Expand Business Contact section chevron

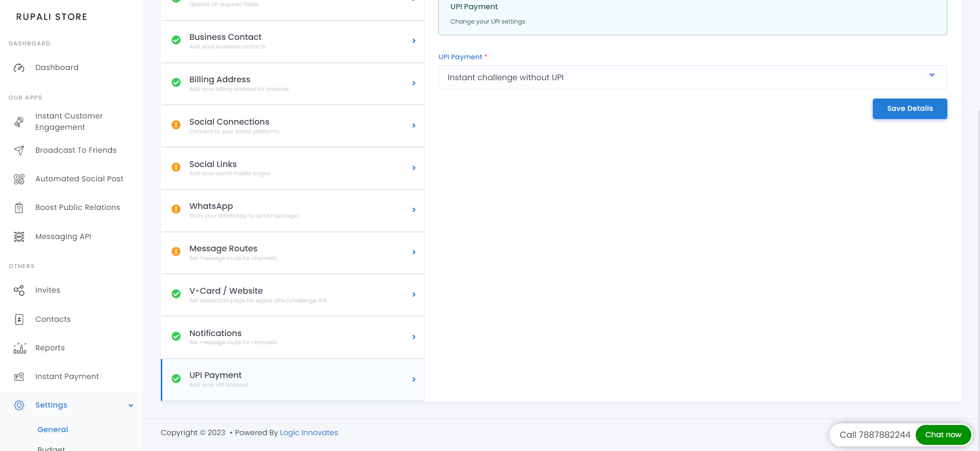[414, 41]
